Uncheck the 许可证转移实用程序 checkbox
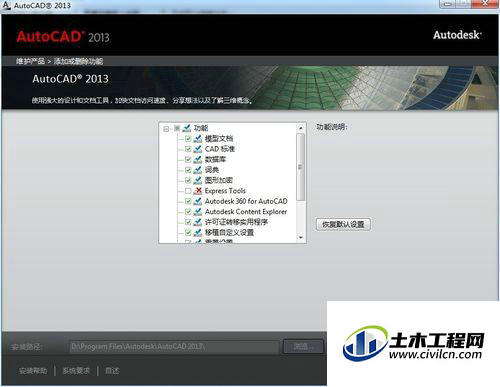Image resolution: width=500 pixels, height=387 pixels. point(188,222)
